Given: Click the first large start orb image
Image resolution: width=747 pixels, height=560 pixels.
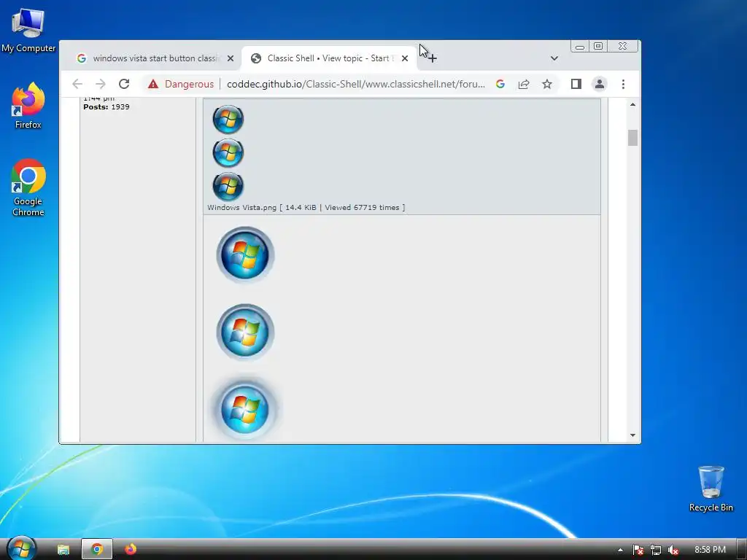Looking at the screenshot, I should point(245,254).
